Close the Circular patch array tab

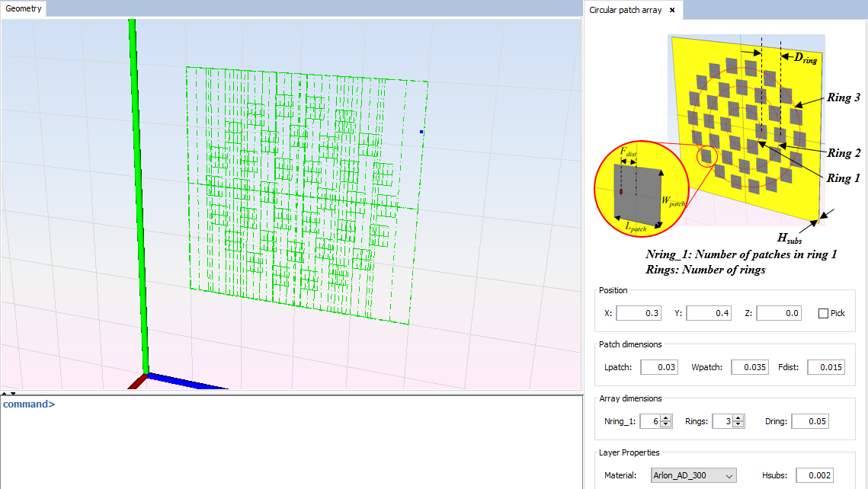tap(672, 10)
